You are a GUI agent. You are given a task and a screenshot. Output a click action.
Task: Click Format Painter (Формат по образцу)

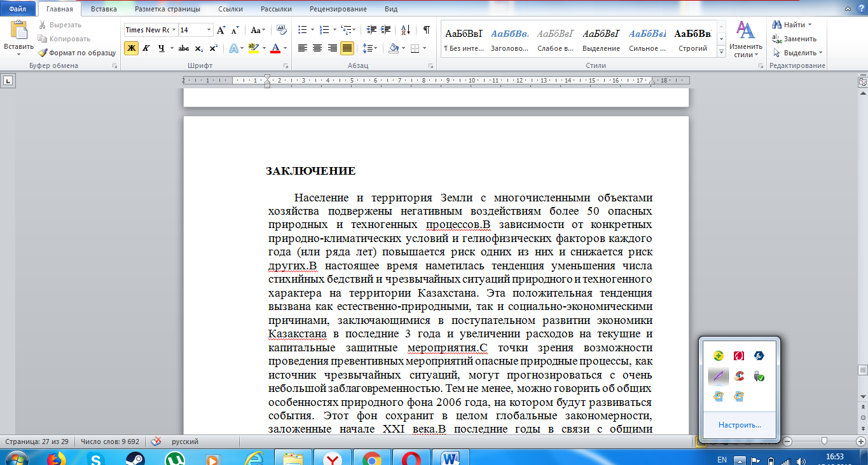(x=77, y=53)
